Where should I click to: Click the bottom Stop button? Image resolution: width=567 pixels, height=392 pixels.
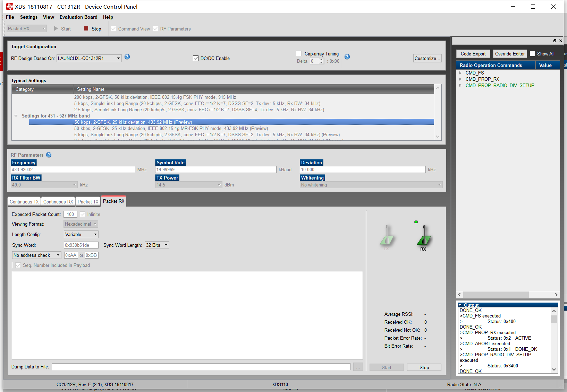tap(424, 367)
